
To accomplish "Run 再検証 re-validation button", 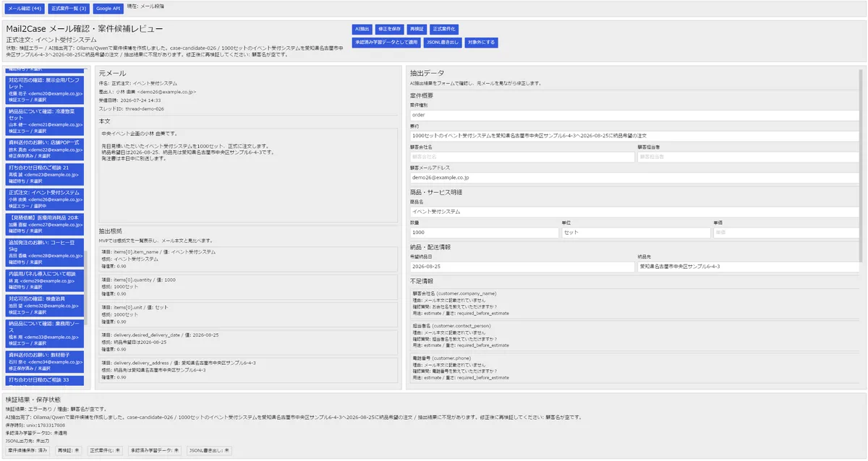I will pyautogui.click(x=417, y=29).
